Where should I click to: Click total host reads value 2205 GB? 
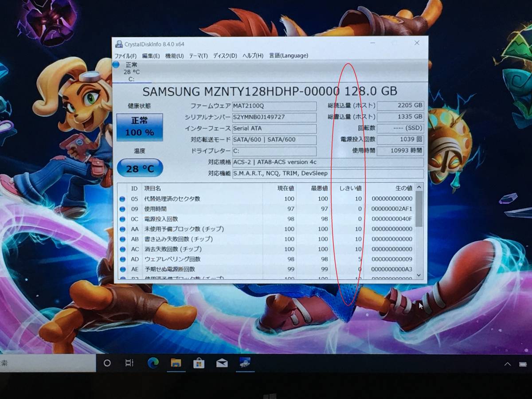pos(401,106)
